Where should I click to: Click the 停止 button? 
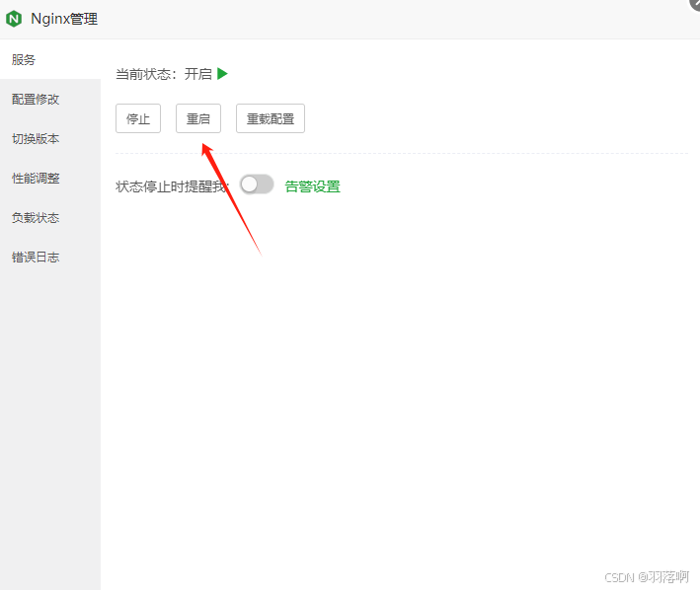pos(138,118)
